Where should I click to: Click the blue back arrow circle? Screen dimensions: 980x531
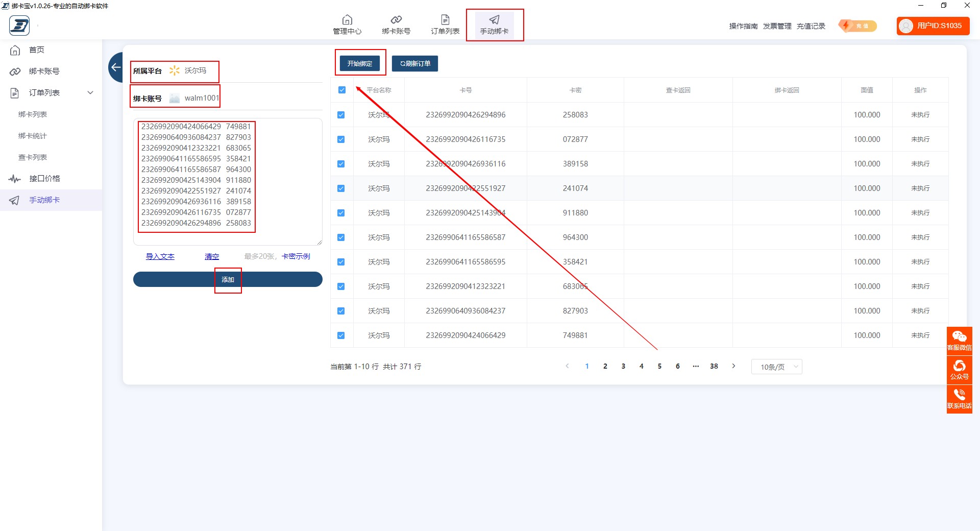(116, 67)
